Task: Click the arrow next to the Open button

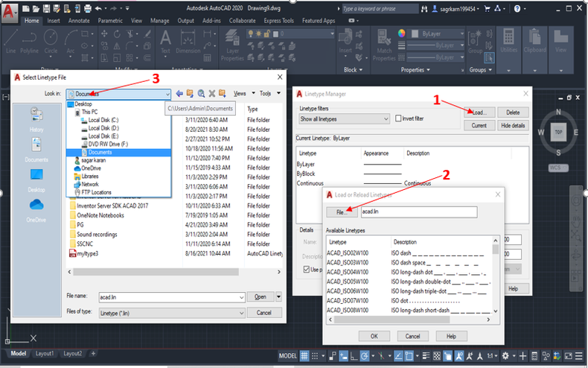Action: coord(278,296)
